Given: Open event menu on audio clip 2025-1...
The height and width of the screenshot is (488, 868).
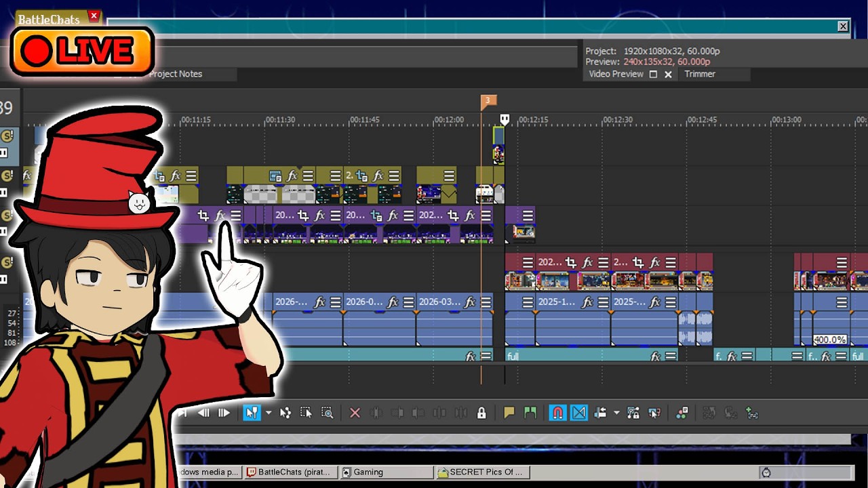Looking at the screenshot, I should pyautogui.click(x=603, y=302).
